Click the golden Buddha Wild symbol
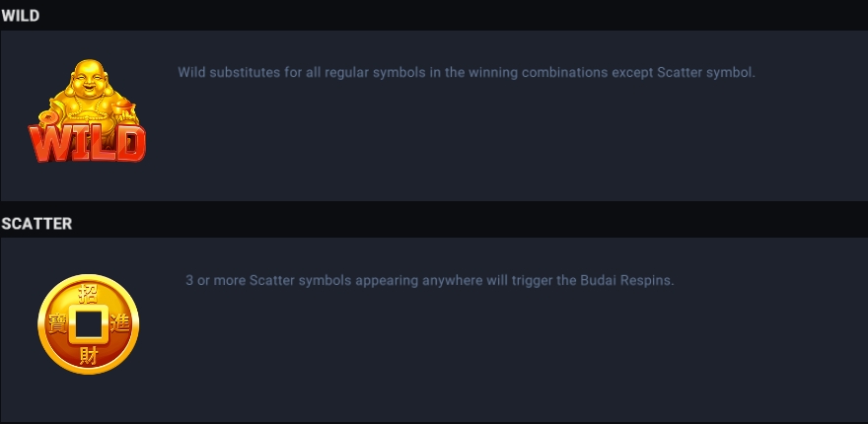Image resolution: width=868 pixels, height=424 pixels. [x=87, y=110]
